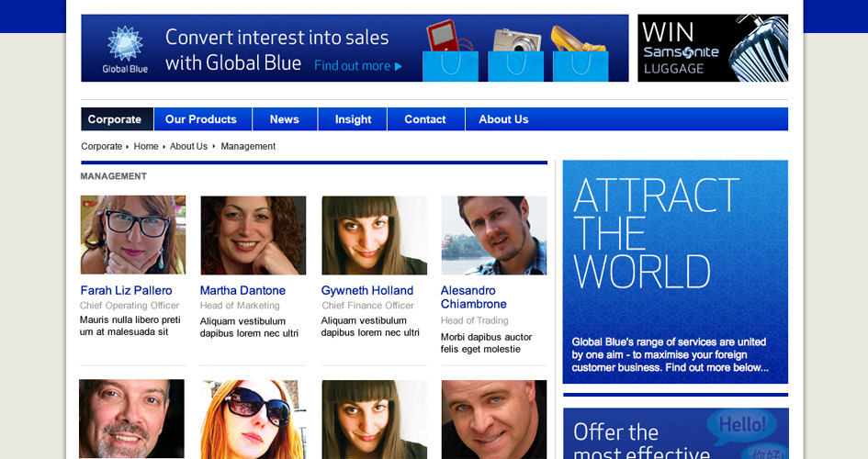Click the Head of Trading title text
Image resolution: width=868 pixels, height=459 pixels.
474,320
